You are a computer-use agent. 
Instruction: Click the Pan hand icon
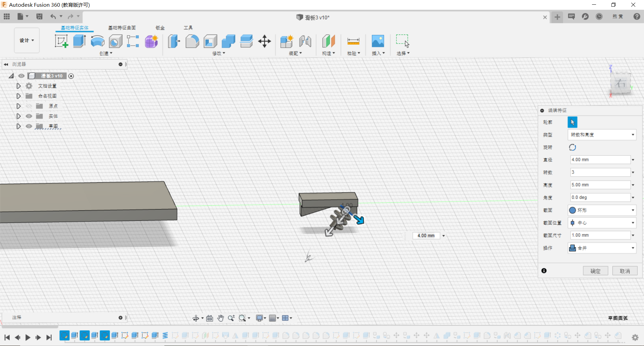point(220,318)
